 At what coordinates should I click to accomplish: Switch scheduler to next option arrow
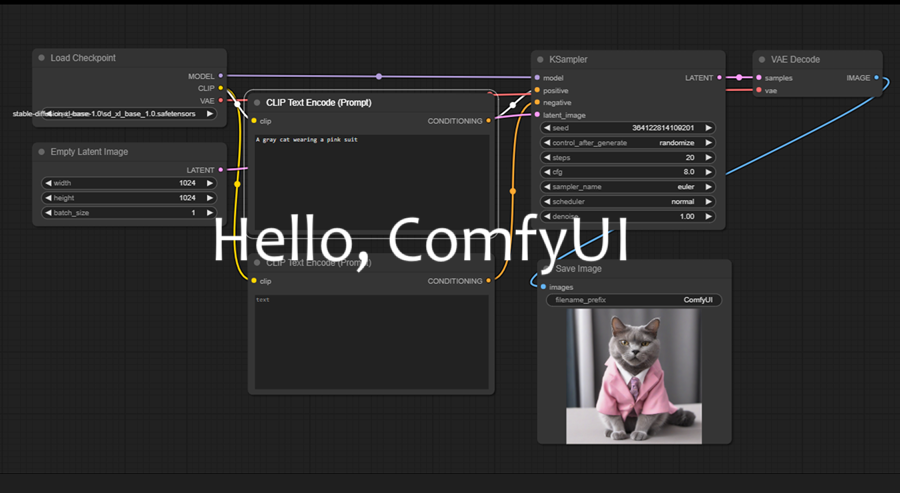click(709, 202)
